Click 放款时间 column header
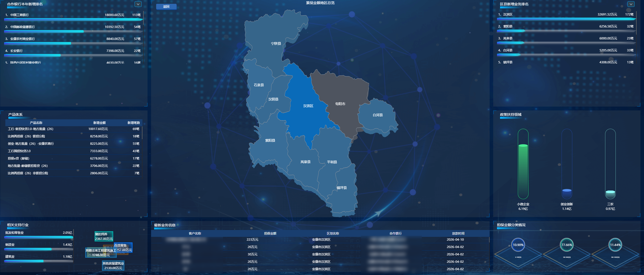644x275 pixels. (x=458, y=233)
